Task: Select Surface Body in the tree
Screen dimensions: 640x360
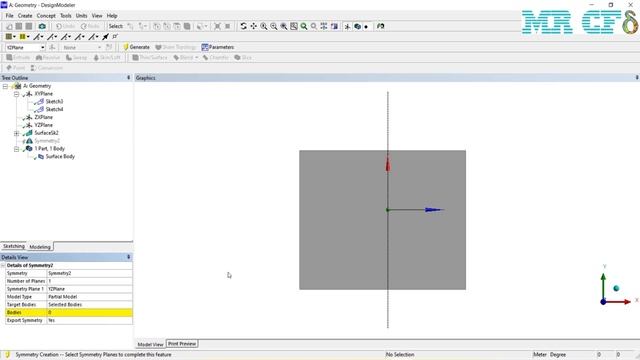Action: click(x=60, y=156)
